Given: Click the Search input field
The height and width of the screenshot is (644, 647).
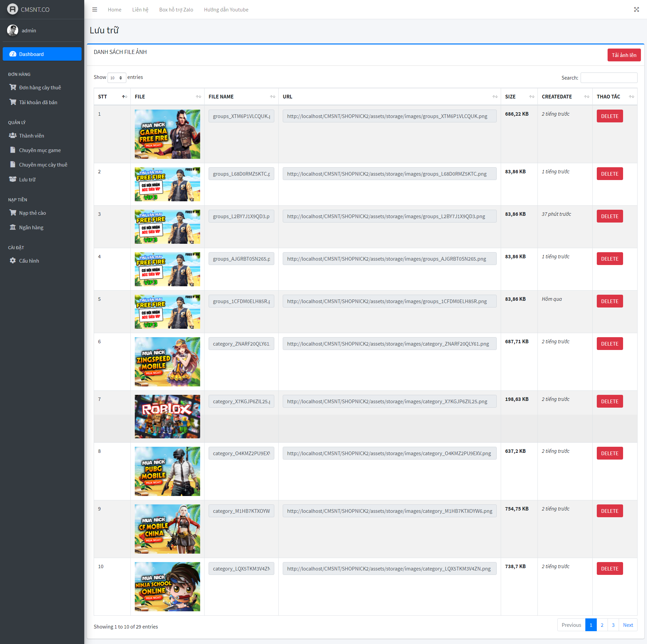Looking at the screenshot, I should 609,78.
